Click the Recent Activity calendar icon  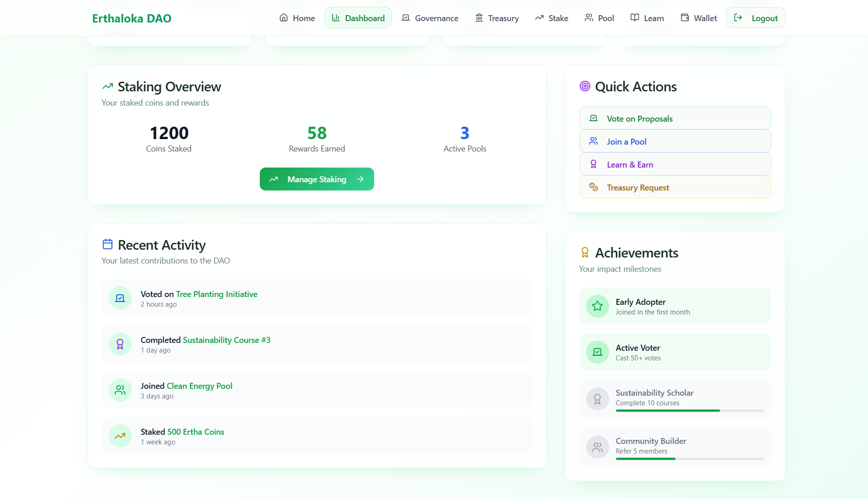pyautogui.click(x=107, y=244)
